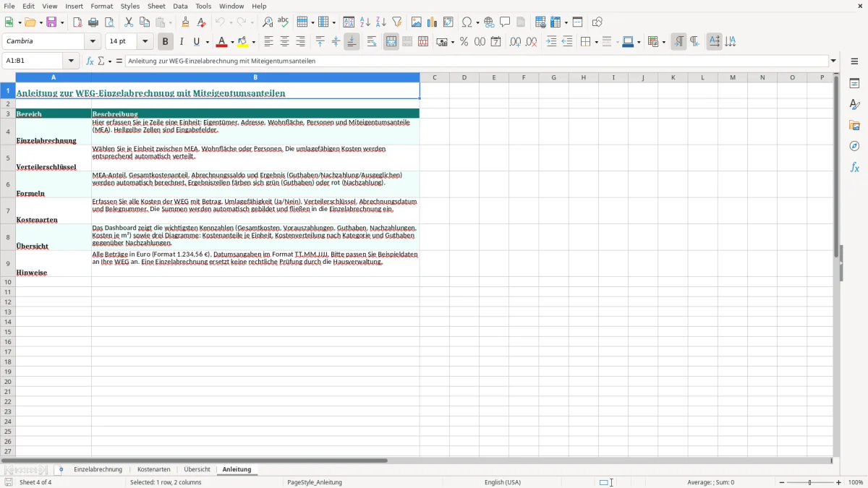Open sidebar Styles panel
The width and height of the screenshot is (868, 488).
(x=854, y=105)
